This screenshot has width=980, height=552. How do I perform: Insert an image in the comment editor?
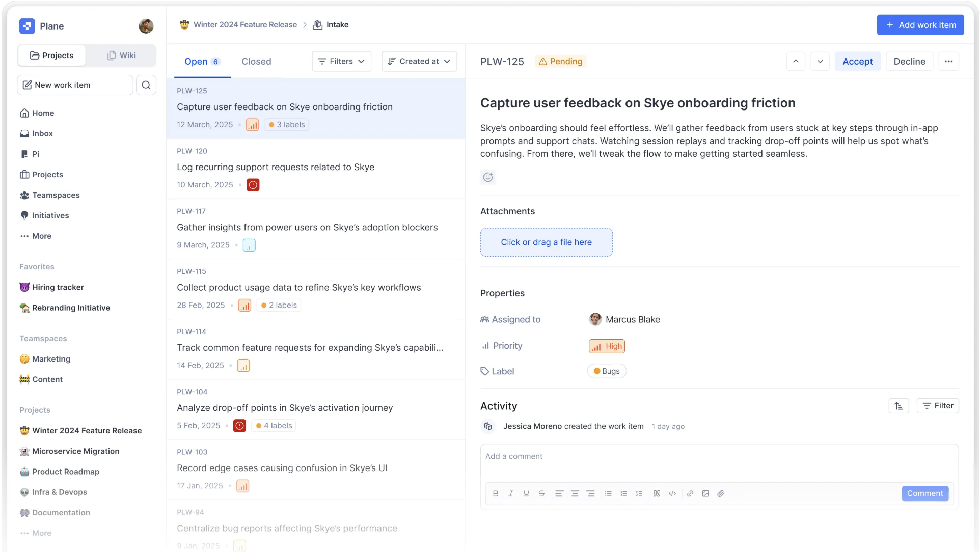pos(705,493)
